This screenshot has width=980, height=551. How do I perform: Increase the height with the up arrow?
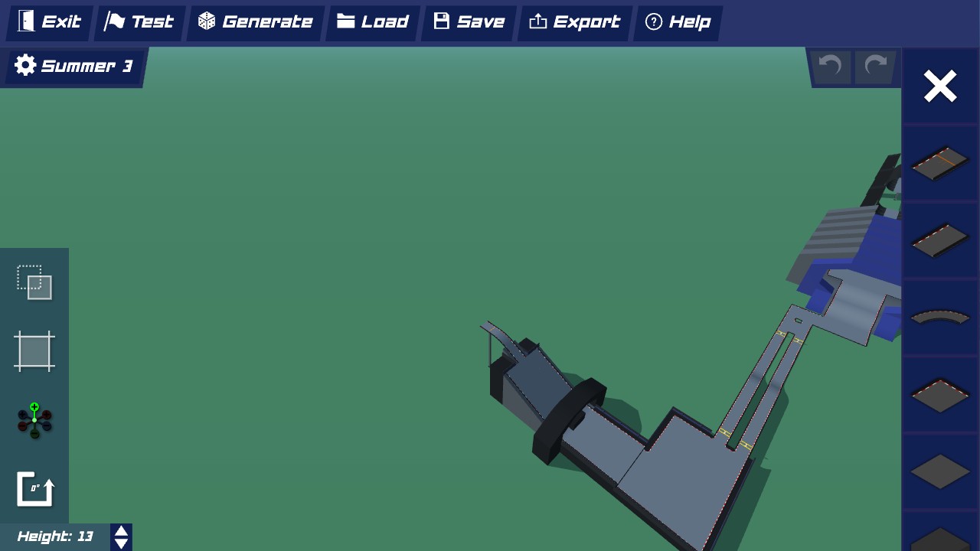(x=120, y=532)
